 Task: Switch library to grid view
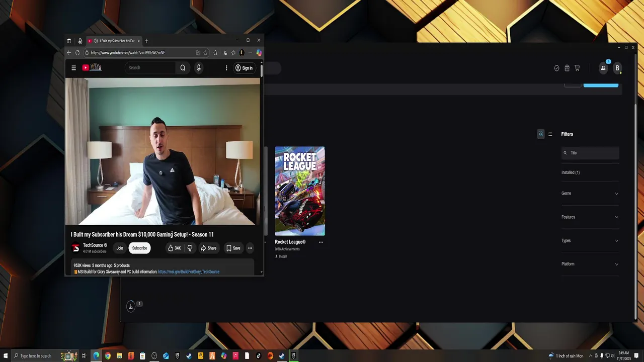(x=541, y=134)
